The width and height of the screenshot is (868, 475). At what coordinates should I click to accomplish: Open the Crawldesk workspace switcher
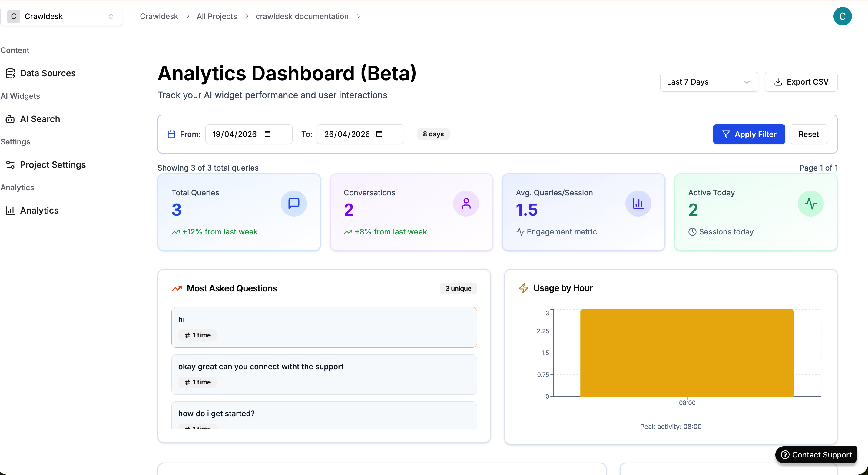tap(61, 16)
